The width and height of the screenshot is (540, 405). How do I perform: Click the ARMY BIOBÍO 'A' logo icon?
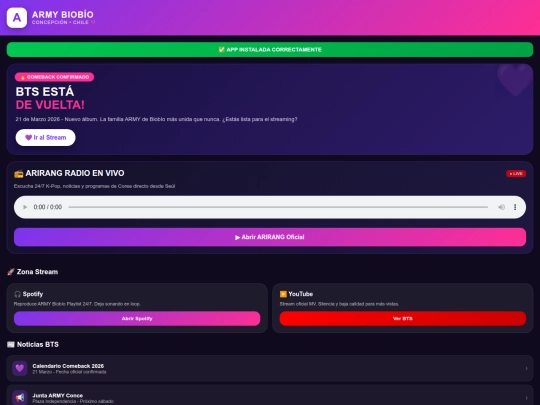(x=17, y=18)
